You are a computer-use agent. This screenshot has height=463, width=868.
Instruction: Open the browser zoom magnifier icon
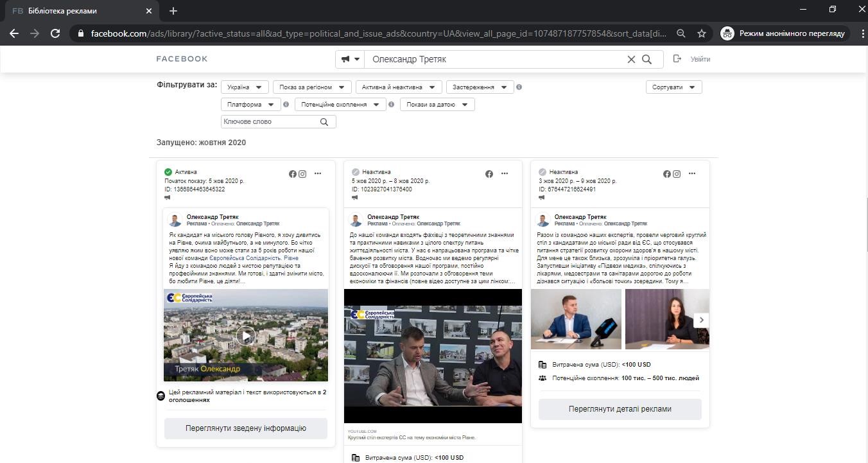click(681, 33)
